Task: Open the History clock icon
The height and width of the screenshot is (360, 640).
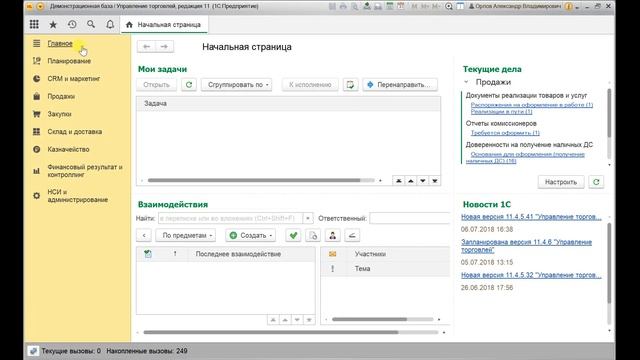Action: 72,24
